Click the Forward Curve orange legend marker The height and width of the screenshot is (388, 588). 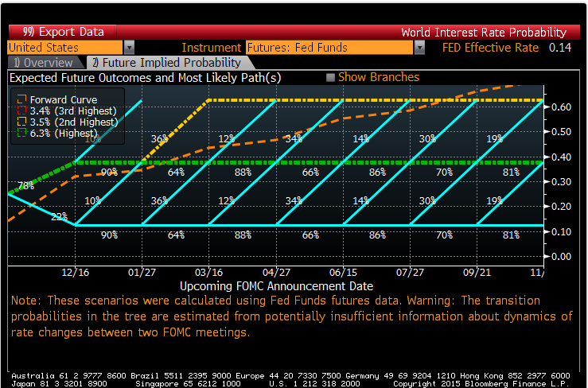pyautogui.click(x=21, y=99)
